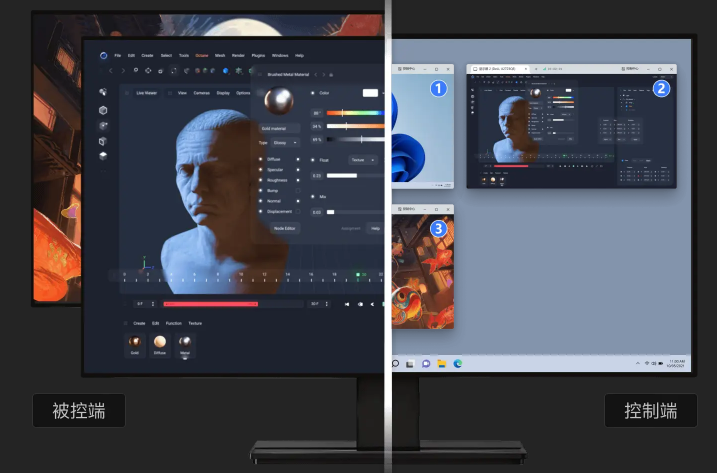Open the Octane menu
The image size is (717, 473).
click(202, 55)
